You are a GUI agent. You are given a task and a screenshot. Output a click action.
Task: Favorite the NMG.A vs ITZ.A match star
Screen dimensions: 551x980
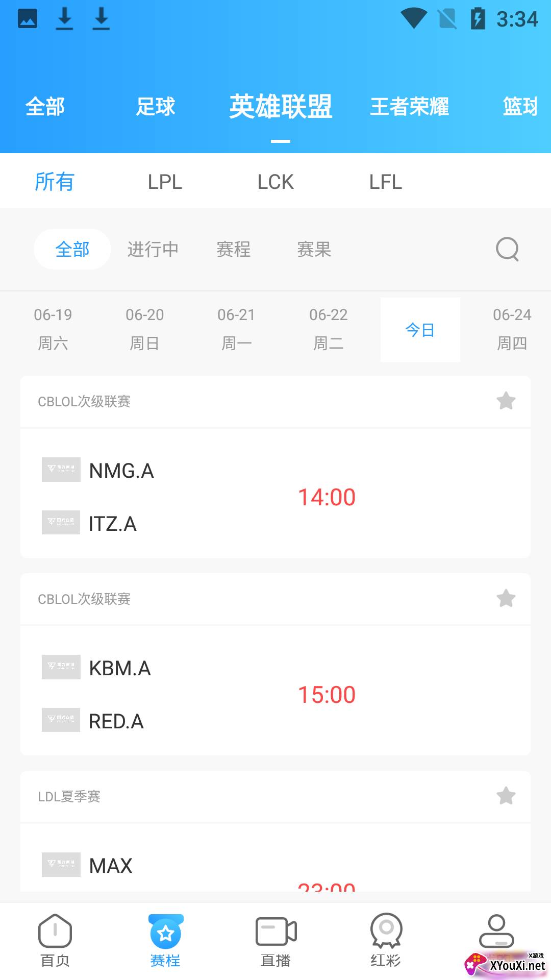tap(506, 401)
